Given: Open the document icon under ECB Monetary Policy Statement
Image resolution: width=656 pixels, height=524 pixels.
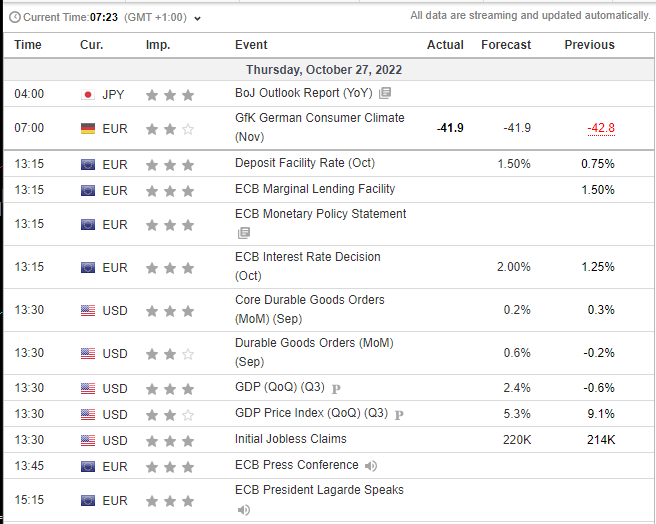Looking at the screenshot, I should (243, 233).
